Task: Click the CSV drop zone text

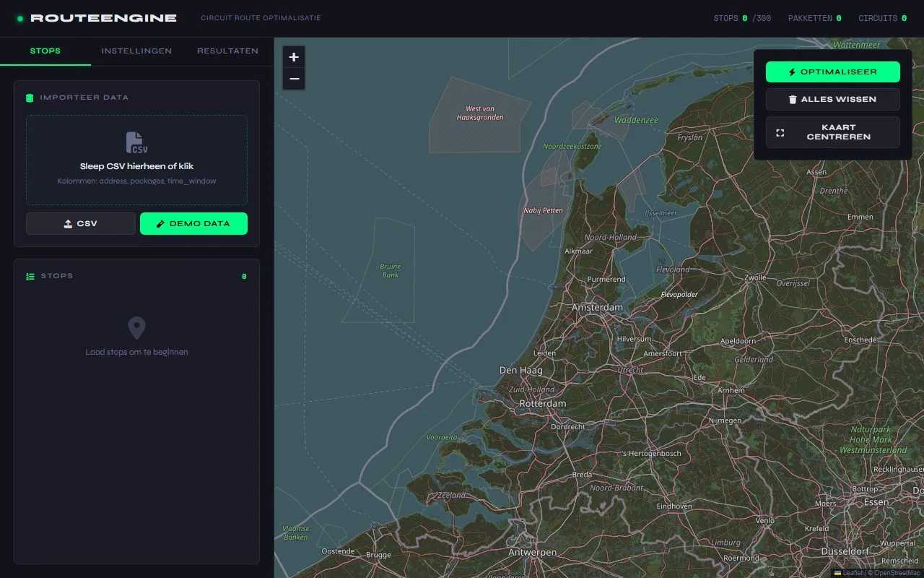Action: coord(136,166)
